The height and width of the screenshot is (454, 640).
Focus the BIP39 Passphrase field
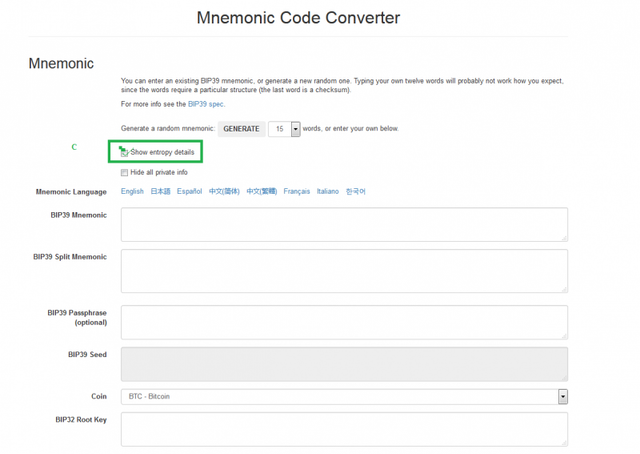344,322
